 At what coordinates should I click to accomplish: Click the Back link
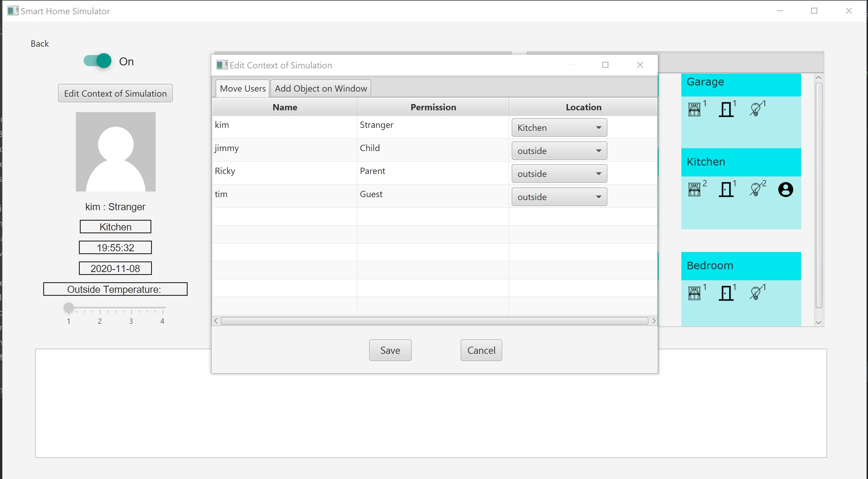coord(40,44)
